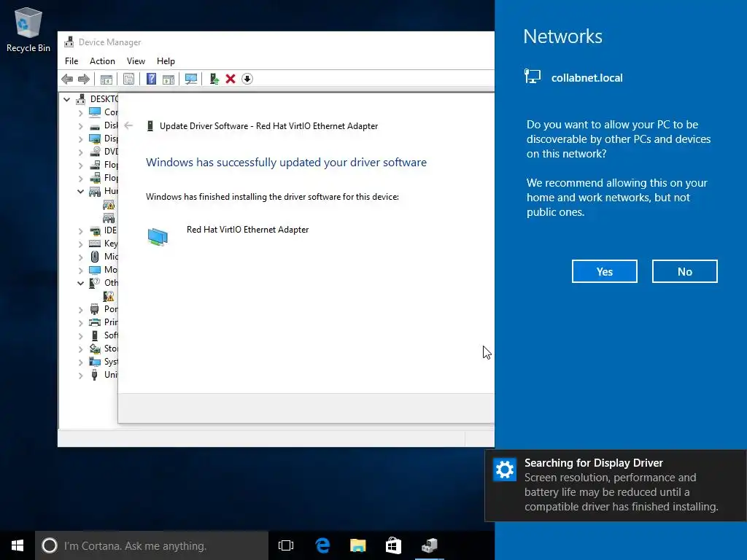The image size is (747, 560).
Task: Open the Searching for Display Driver notification
Action: point(616,485)
